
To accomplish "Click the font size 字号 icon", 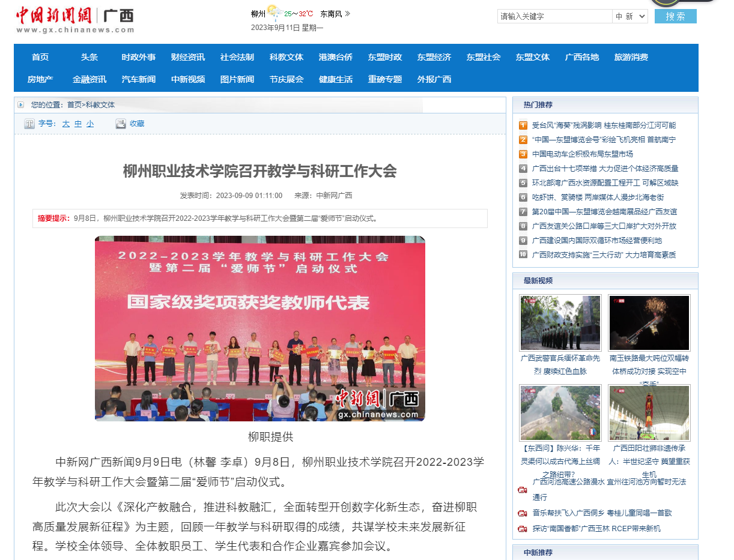I will (x=29, y=124).
